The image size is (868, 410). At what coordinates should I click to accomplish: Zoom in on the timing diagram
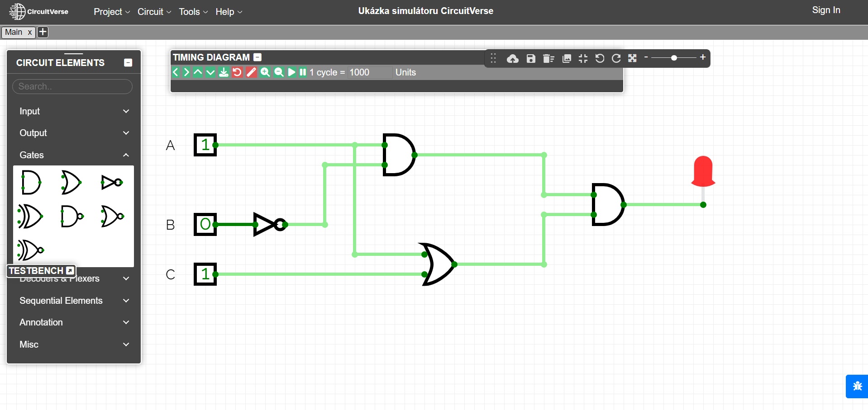265,72
